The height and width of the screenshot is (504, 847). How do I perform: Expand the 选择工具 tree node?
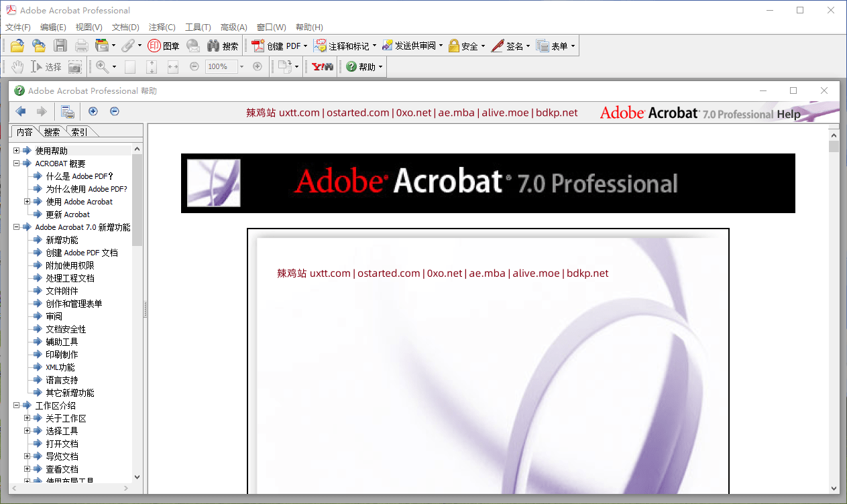(x=27, y=431)
